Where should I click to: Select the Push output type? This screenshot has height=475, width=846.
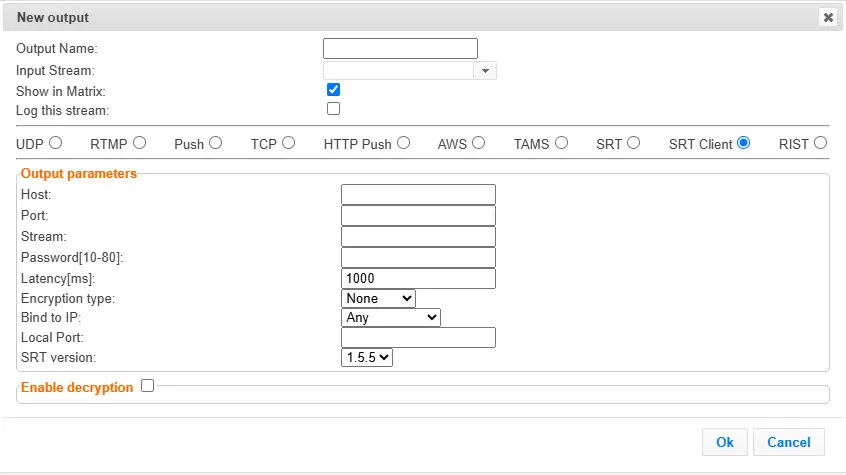click(x=216, y=143)
